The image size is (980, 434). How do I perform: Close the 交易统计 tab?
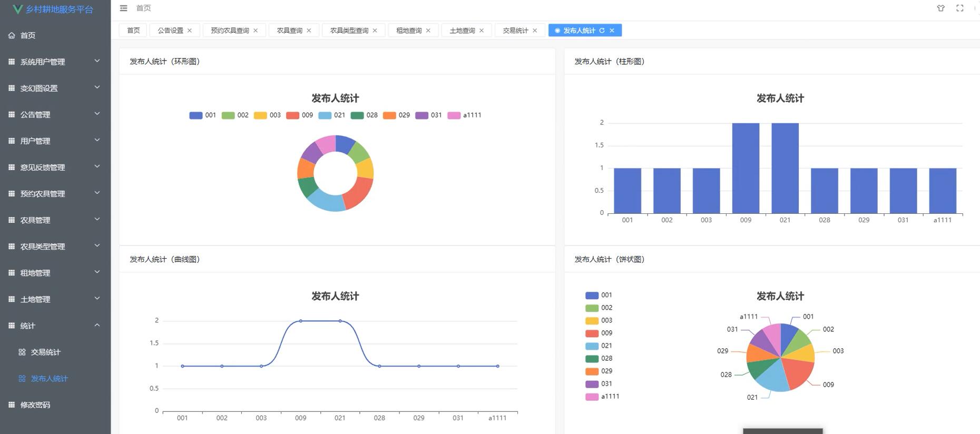535,31
